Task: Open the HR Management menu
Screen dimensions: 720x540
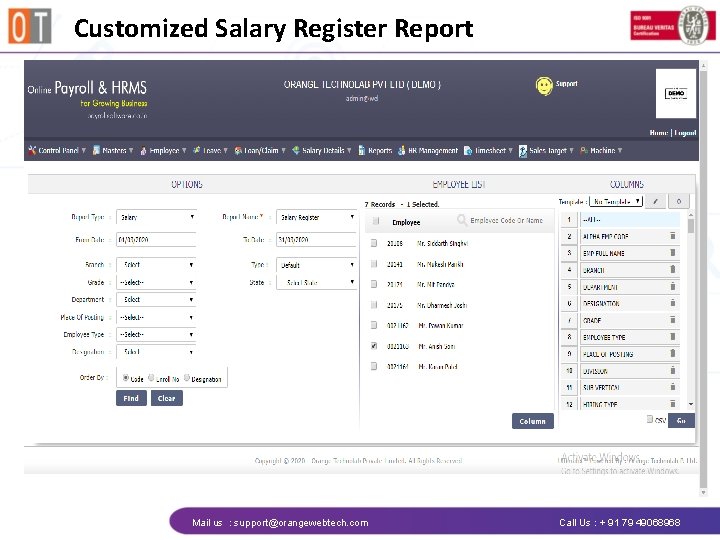Action: click(x=428, y=150)
